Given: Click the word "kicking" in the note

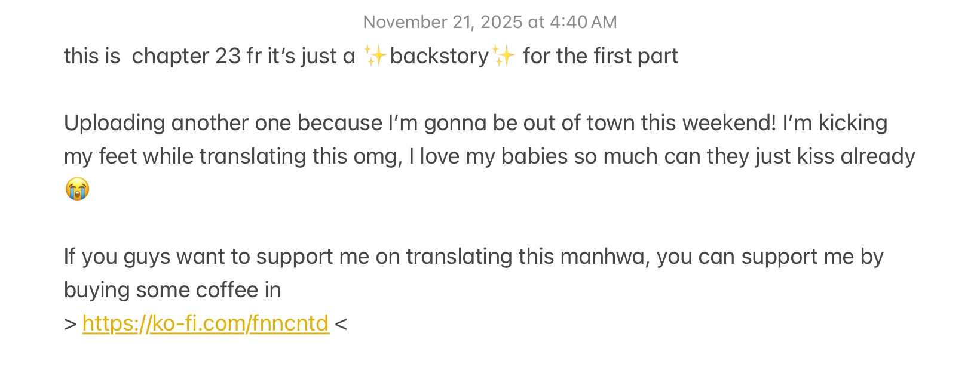Looking at the screenshot, I should click(852, 123).
